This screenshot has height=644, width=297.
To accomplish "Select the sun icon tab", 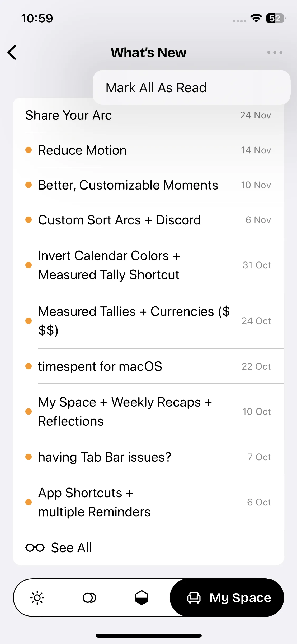I will 37,598.
